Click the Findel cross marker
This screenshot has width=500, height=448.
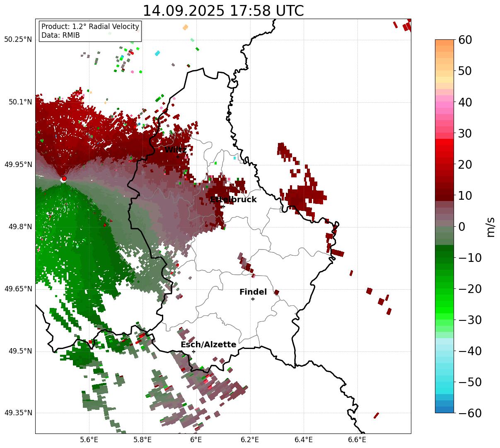point(253,299)
